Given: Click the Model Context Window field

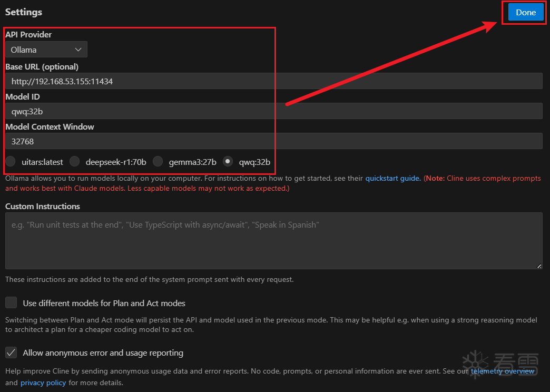Looking at the screenshot, I should tap(273, 141).
